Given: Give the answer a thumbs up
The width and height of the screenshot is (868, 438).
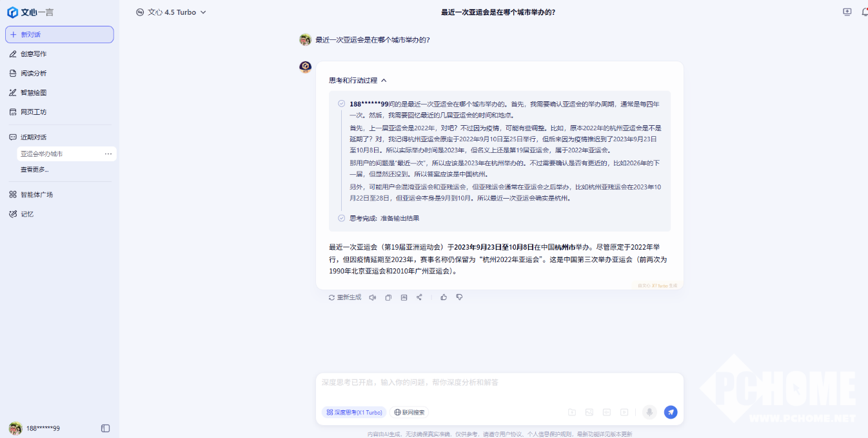Looking at the screenshot, I should (x=444, y=297).
